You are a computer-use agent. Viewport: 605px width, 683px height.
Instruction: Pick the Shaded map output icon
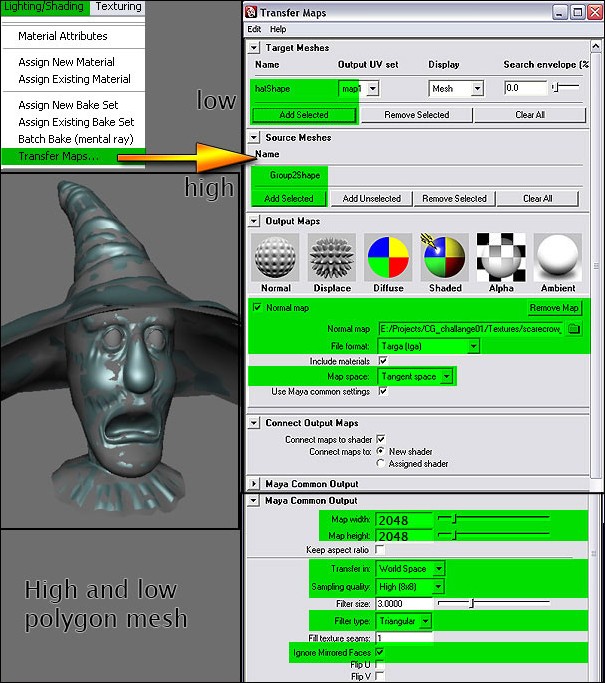(444, 257)
